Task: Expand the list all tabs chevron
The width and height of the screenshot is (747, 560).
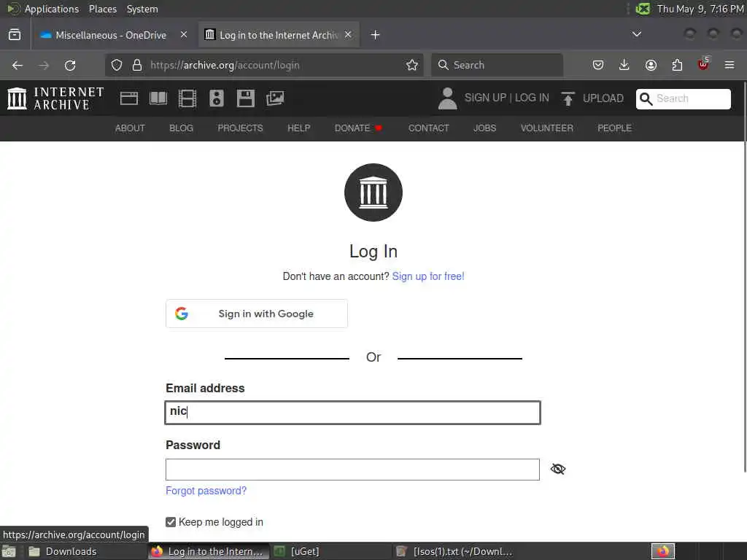Action: pos(636,34)
